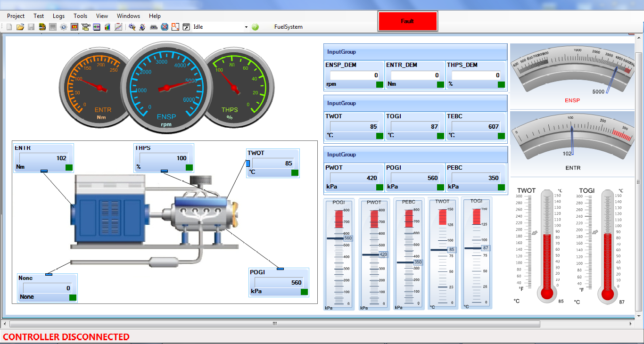Click the red Fault indicator button
This screenshot has height=344, width=644.
pos(408,21)
